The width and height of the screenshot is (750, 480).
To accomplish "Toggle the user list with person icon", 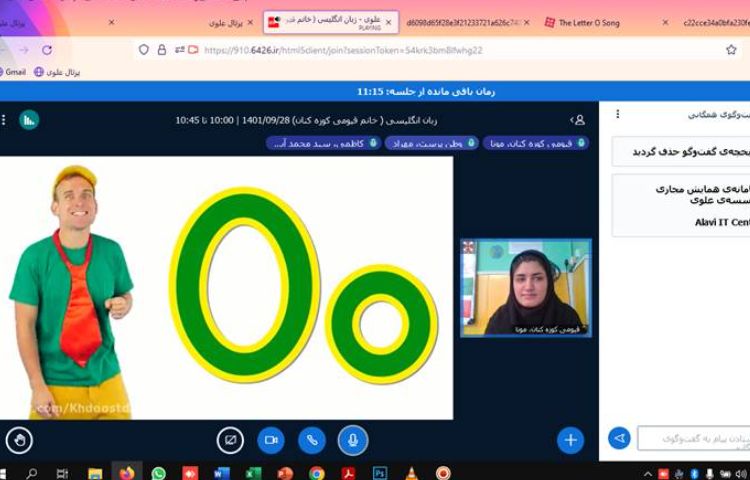I will pos(578,120).
